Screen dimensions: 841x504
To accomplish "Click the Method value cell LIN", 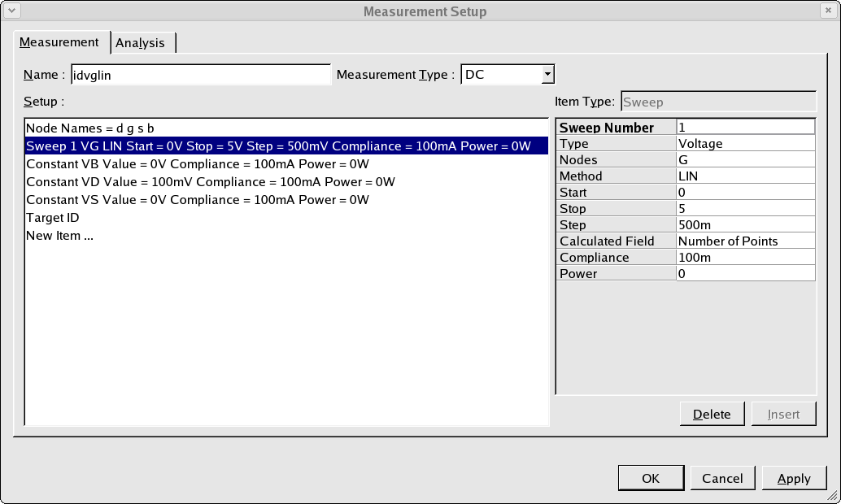I will click(x=746, y=176).
